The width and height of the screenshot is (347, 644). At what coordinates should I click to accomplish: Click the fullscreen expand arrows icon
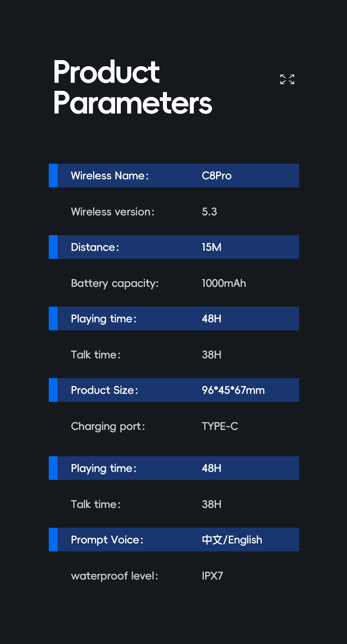[x=287, y=79]
